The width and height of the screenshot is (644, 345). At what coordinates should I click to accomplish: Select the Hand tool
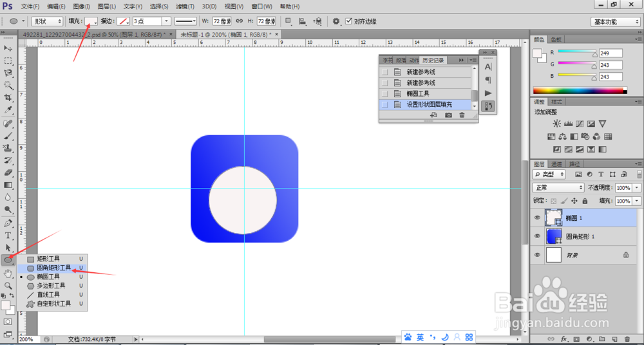pyautogui.click(x=8, y=273)
